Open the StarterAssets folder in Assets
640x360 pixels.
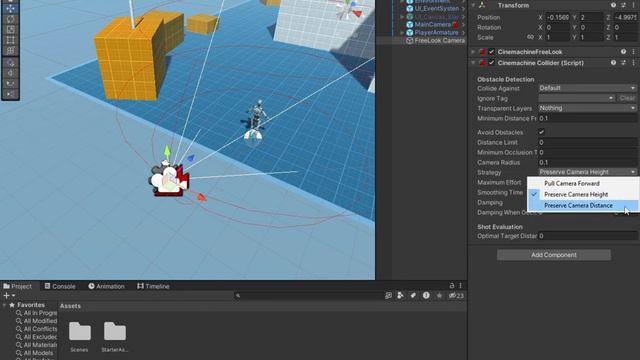tap(115, 337)
